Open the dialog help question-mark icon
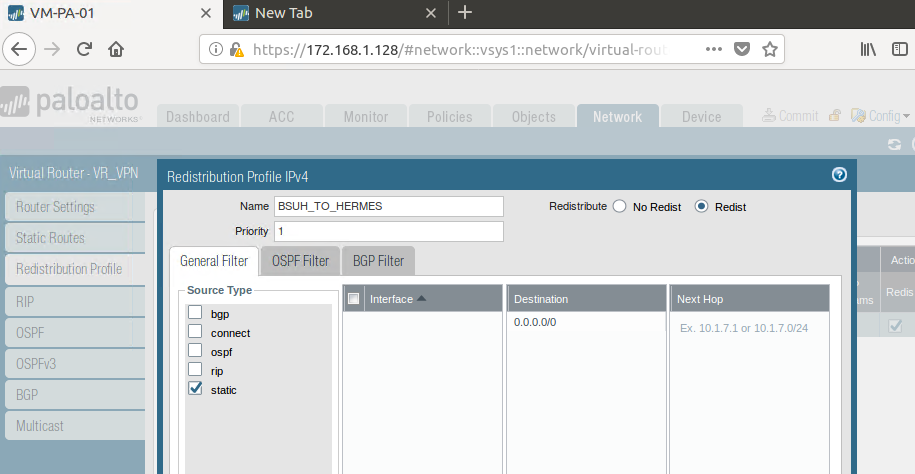Screen dimensions: 915x474 (839, 175)
